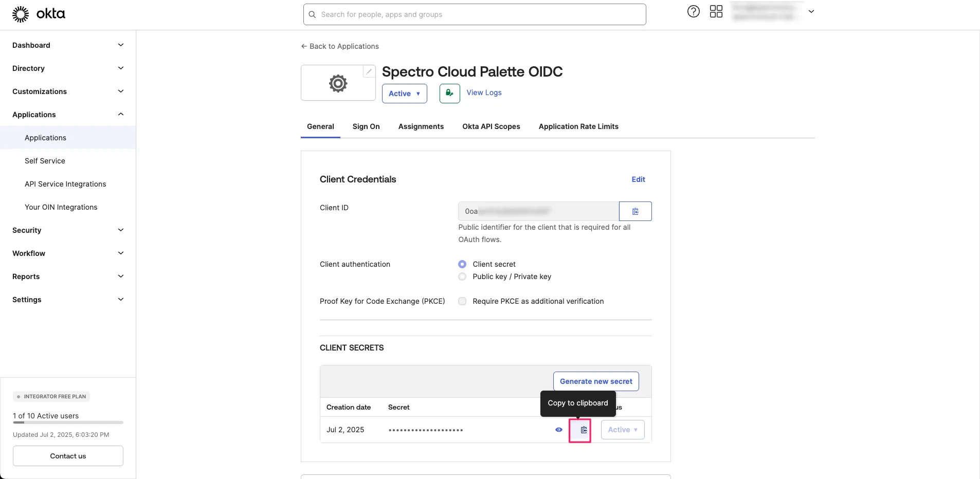Open the help question mark icon
The width and height of the screenshot is (980, 479).
click(x=693, y=11)
